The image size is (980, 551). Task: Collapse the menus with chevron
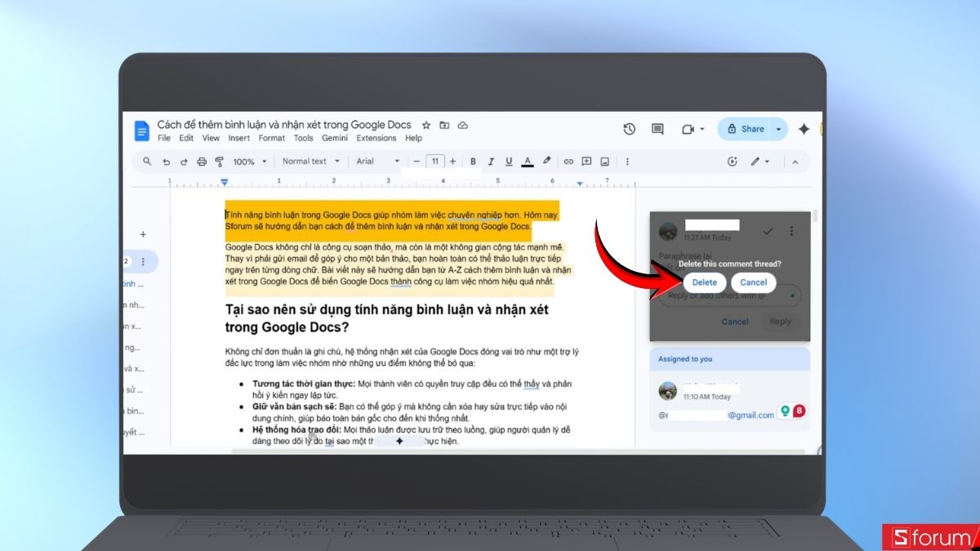(x=795, y=162)
